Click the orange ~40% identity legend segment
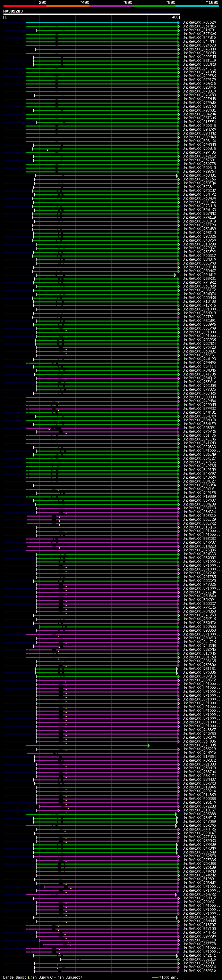222x980 pixels. 68,6
